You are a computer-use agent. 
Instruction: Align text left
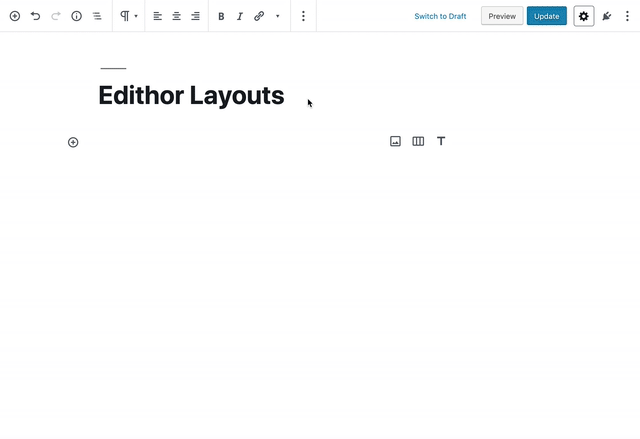click(x=158, y=16)
